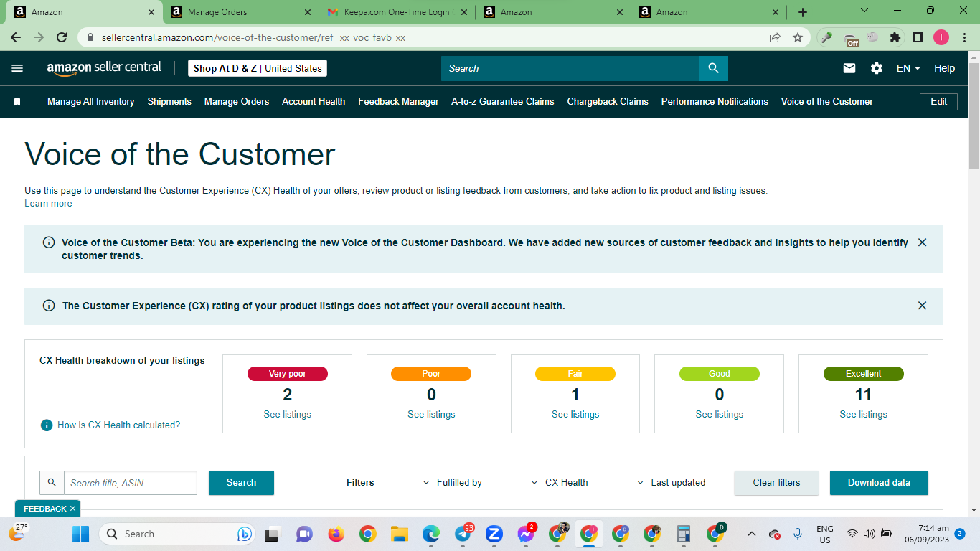Click the magnifier search button in header
Viewport: 980px width, 551px height.
[713, 68]
